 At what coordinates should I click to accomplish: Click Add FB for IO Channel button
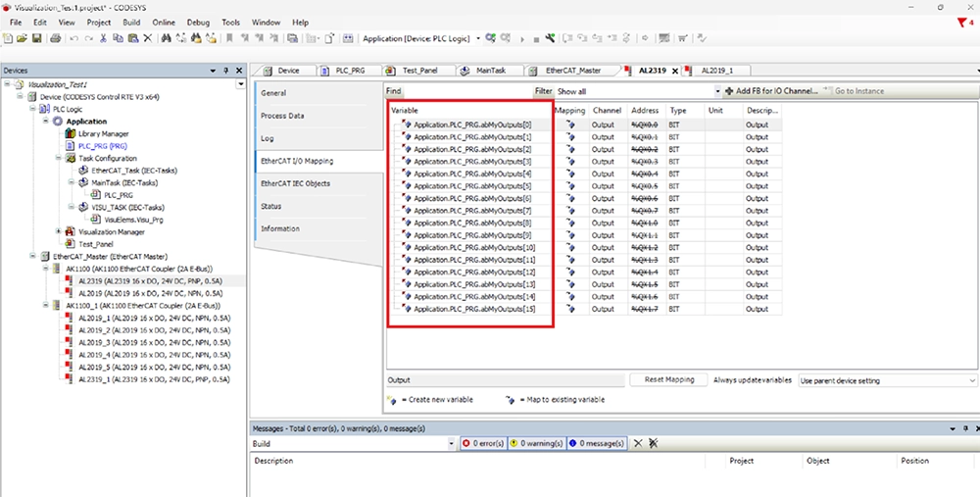[771, 91]
